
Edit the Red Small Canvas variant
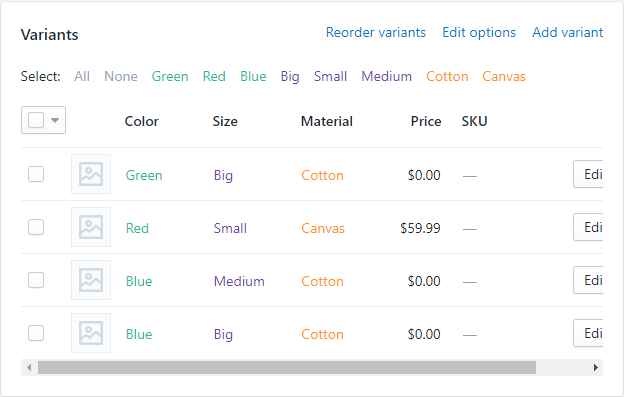coord(588,227)
